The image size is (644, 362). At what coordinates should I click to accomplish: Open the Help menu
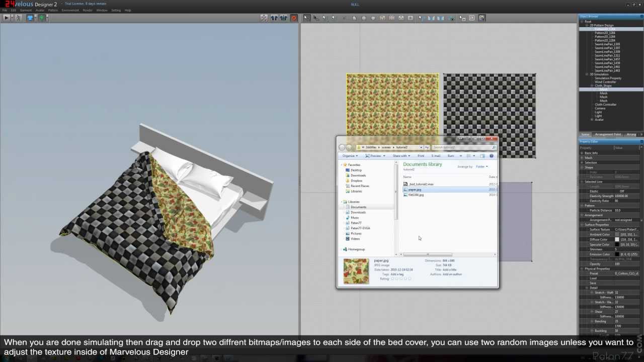(128, 10)
